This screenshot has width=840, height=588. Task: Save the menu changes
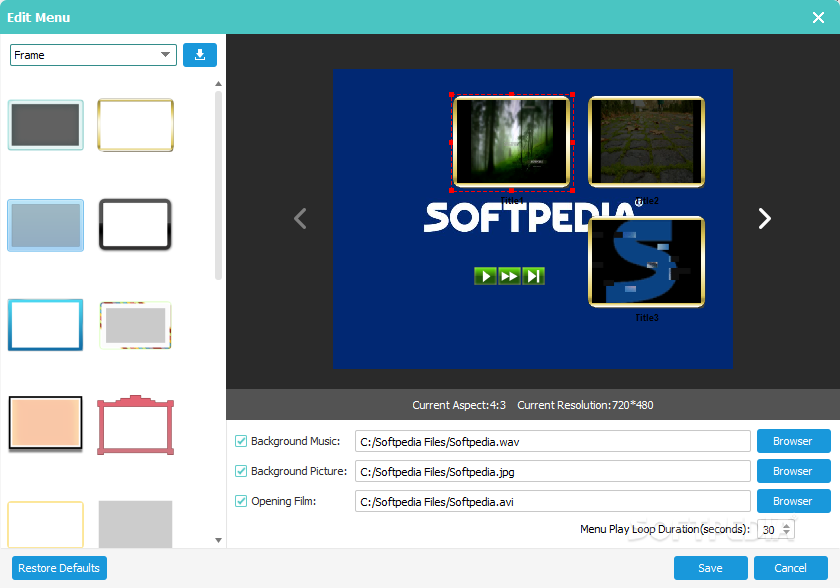tap(710, 568)
